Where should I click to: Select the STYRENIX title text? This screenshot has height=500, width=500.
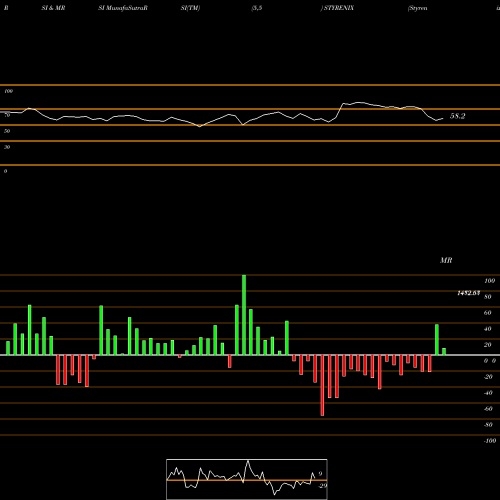[x=339, y=8]
